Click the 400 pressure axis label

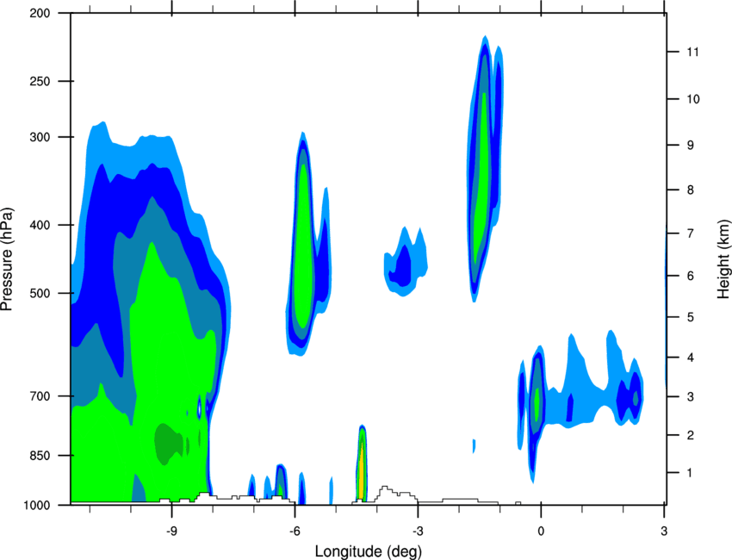[x=40, y=225]
